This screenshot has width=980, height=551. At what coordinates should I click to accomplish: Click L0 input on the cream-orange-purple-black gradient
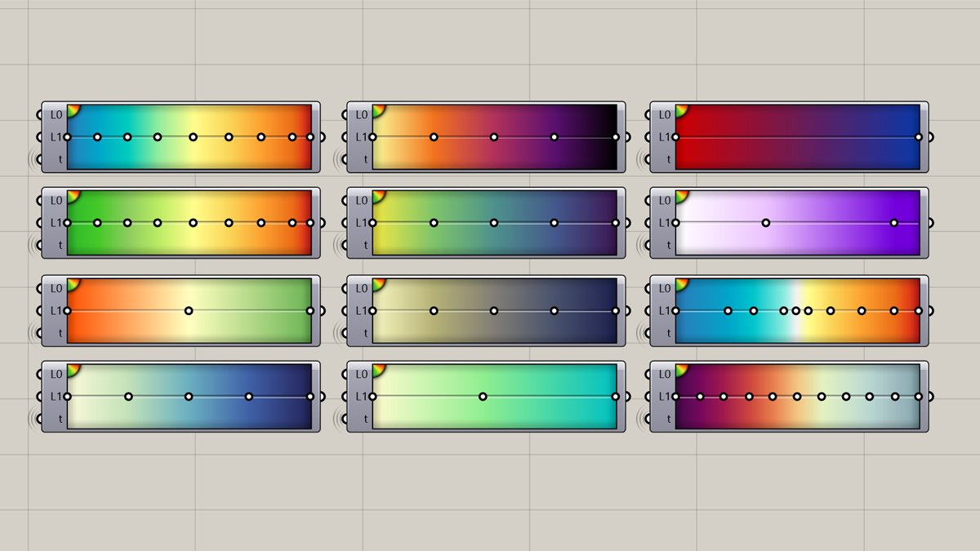click(x=362, y=115)
